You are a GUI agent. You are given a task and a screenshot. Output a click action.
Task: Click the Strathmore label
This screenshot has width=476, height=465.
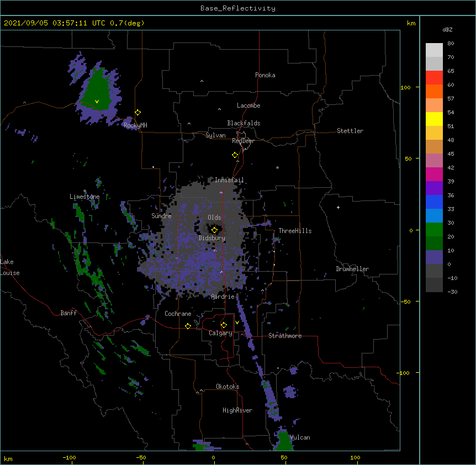pos(285,336)
